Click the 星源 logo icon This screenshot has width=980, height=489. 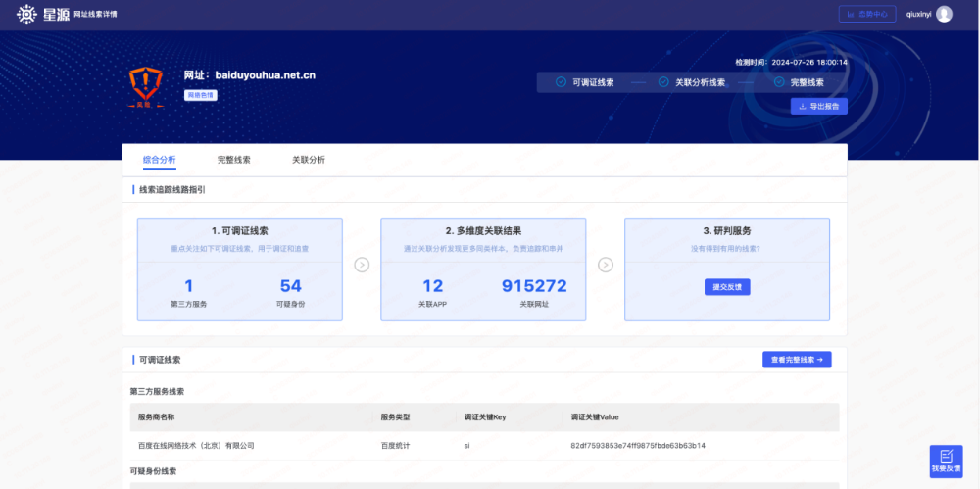point(26,14)
